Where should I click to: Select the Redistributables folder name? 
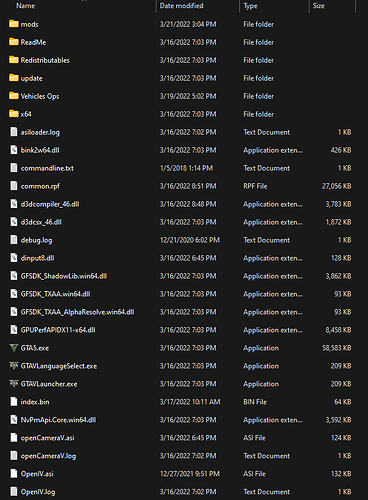pos(45,60)
